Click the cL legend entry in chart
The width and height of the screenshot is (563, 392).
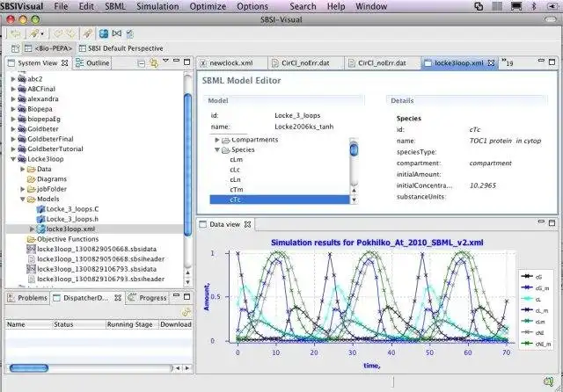[x=531, y=299]
